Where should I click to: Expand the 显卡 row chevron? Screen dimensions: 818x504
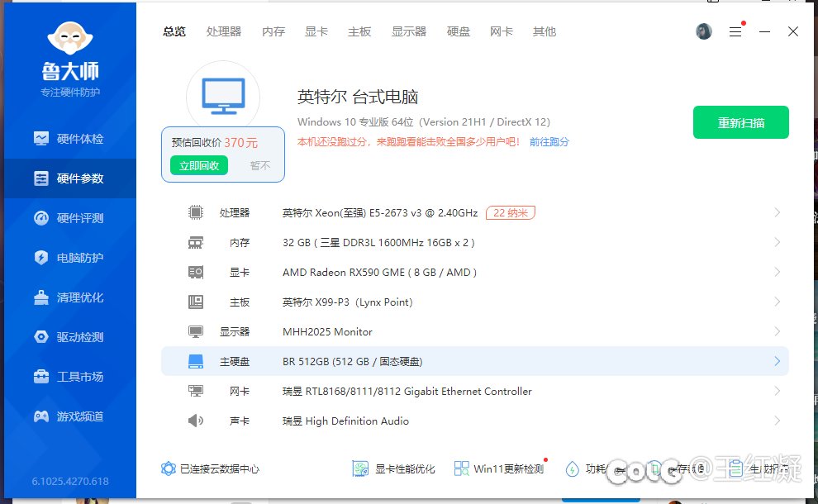pyautogui.click(x=777, y=272)
